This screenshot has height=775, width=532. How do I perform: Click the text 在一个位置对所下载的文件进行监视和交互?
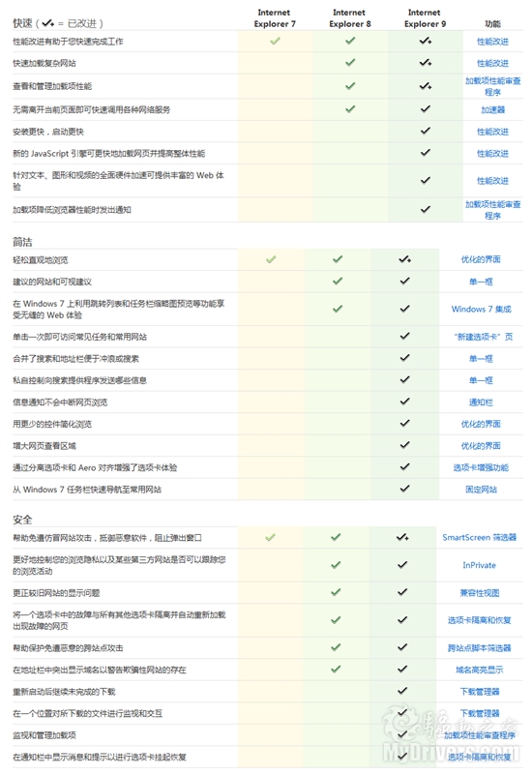(x=87, y=713)
